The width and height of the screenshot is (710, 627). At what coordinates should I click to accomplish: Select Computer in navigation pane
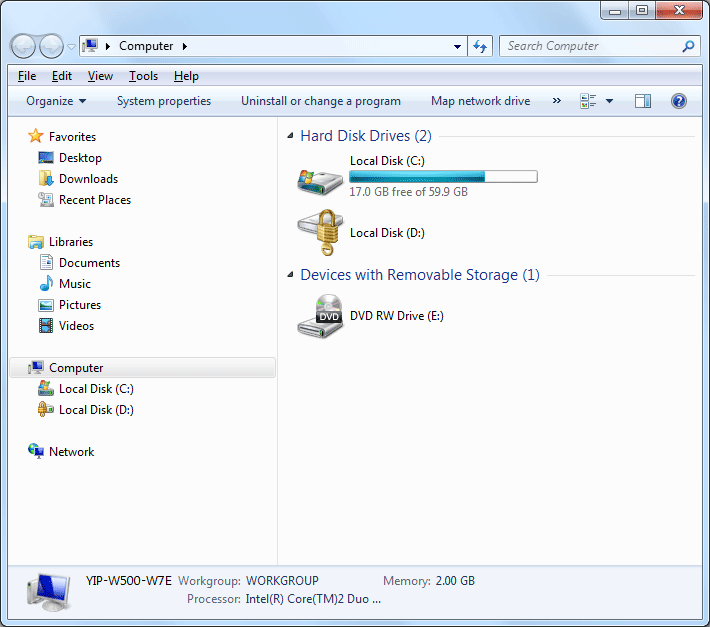pyautogui.click(x=143, y=368)
